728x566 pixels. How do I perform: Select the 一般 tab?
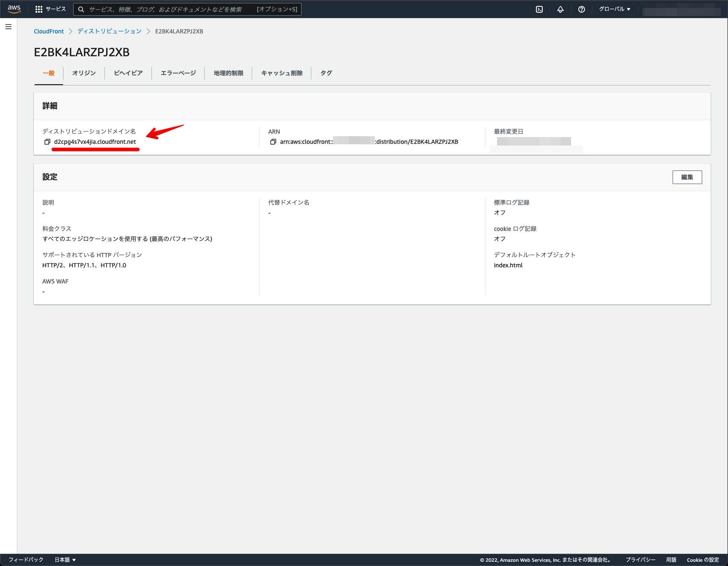pyautogui.click(x=49, y=73)
